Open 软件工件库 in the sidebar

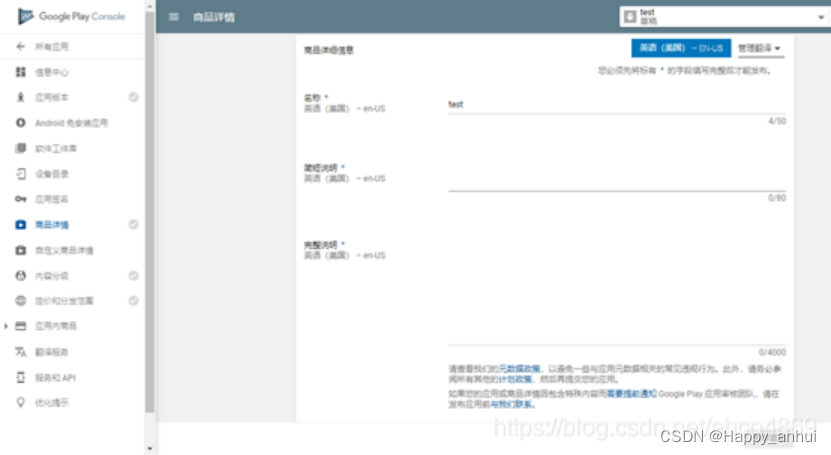coord(56,148)
